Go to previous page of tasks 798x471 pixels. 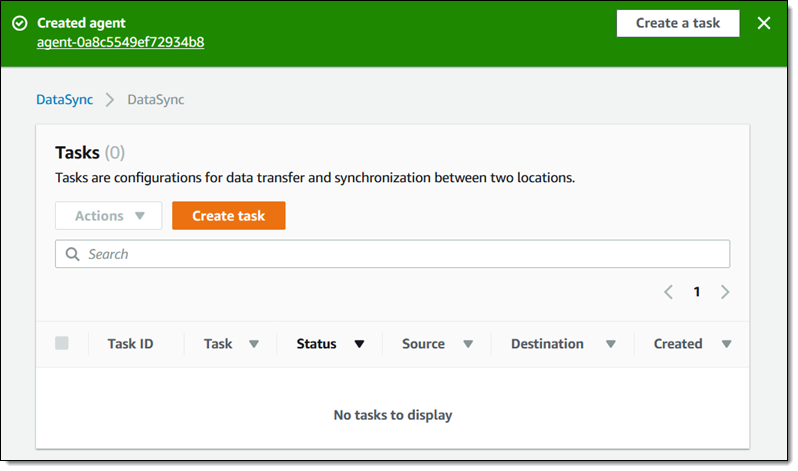pyautogui.click(x=668, y=292)
